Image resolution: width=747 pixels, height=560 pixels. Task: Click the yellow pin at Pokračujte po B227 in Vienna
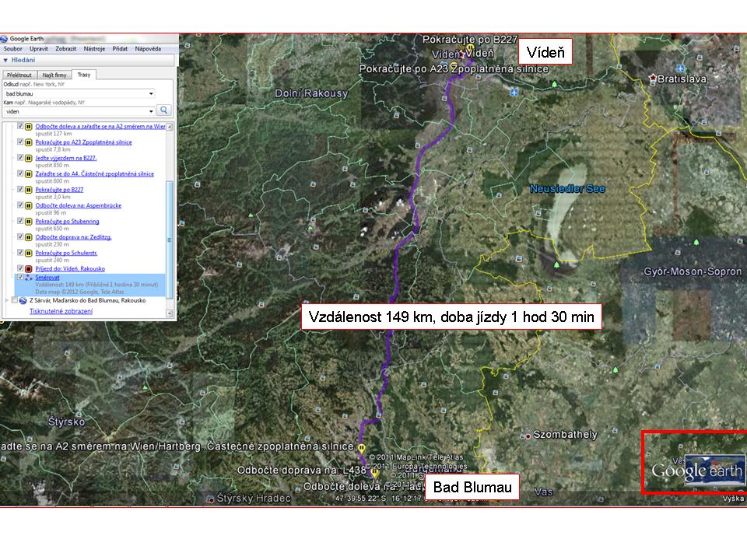(x=470, y=48)
